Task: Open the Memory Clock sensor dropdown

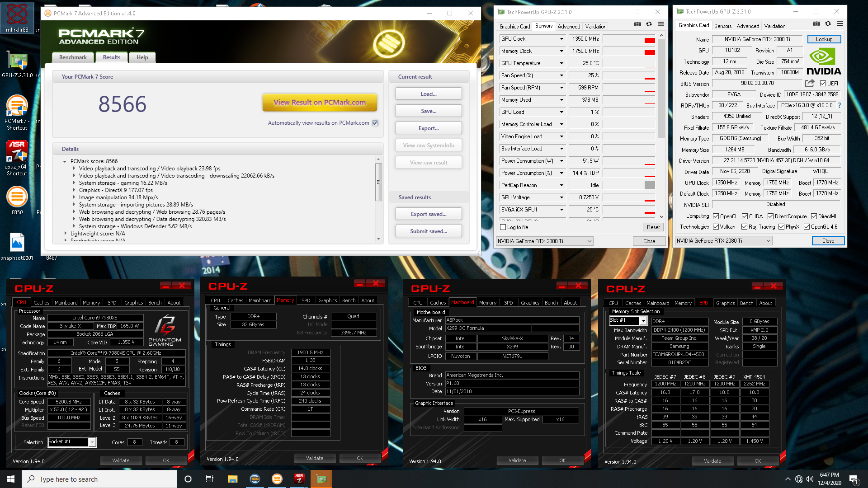Action: click(561, 51)
